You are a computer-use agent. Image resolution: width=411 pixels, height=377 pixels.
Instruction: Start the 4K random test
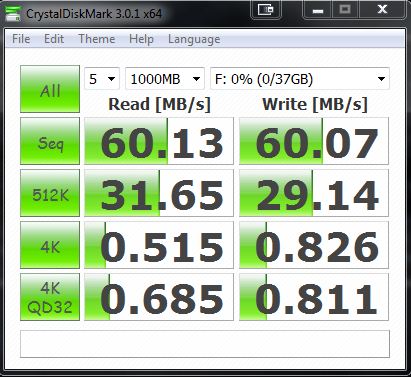click(50, 245)
